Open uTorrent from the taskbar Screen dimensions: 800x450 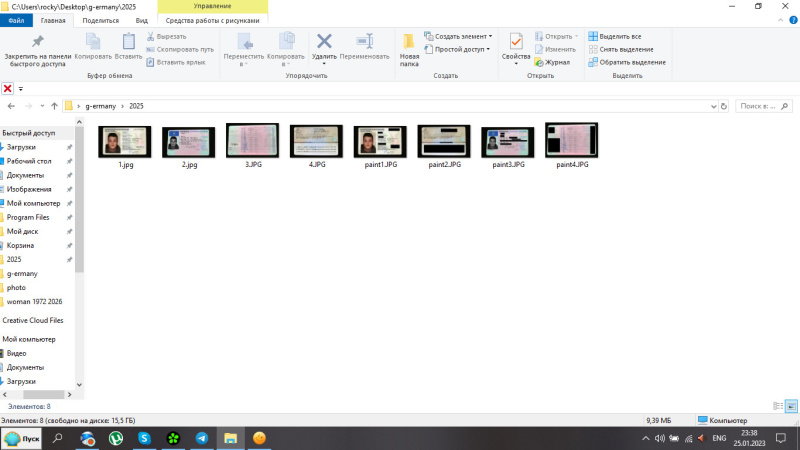tap(115, 438)
